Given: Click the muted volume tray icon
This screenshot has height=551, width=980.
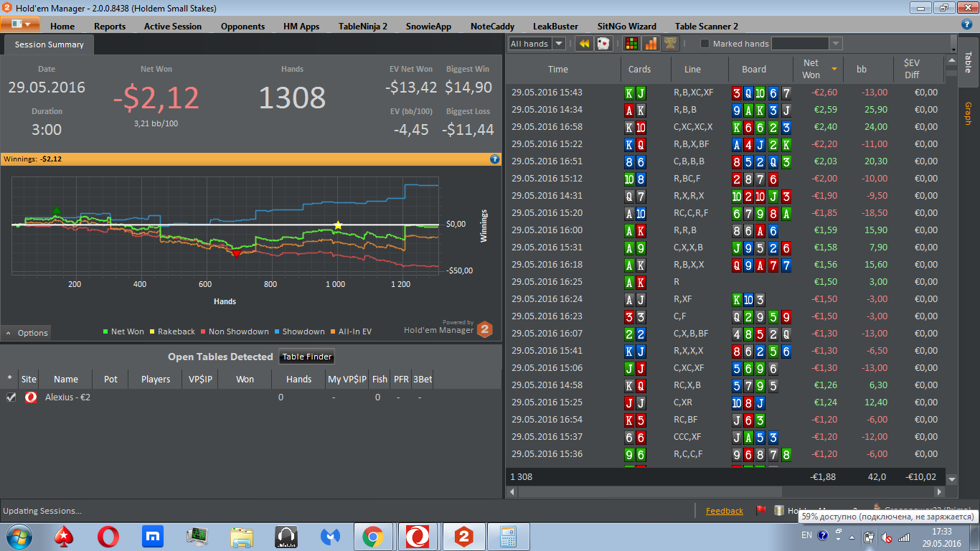Looking at the screenshot, I should (887, 537).
